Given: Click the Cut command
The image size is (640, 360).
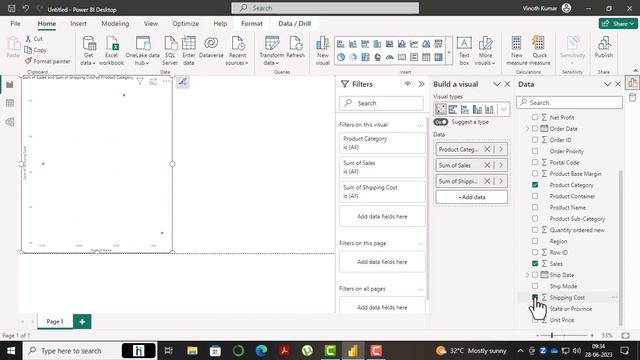Looking at the screenshot, I should coord(34,39).
